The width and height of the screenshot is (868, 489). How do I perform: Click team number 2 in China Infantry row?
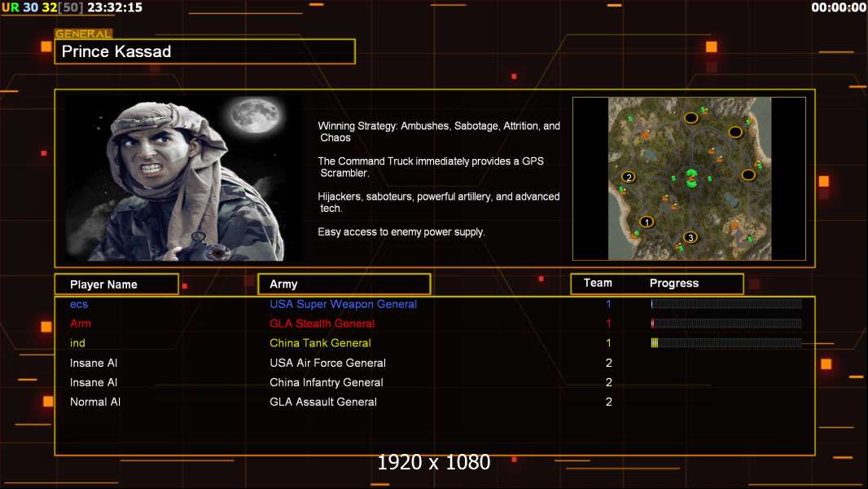608,382
